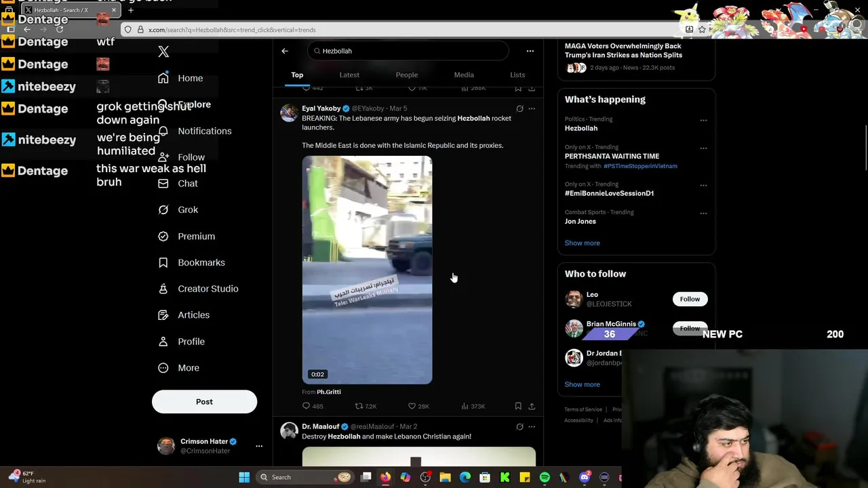Expand Show more under What's happening
The width and height of the screenshot is (868, 488).
582,243
